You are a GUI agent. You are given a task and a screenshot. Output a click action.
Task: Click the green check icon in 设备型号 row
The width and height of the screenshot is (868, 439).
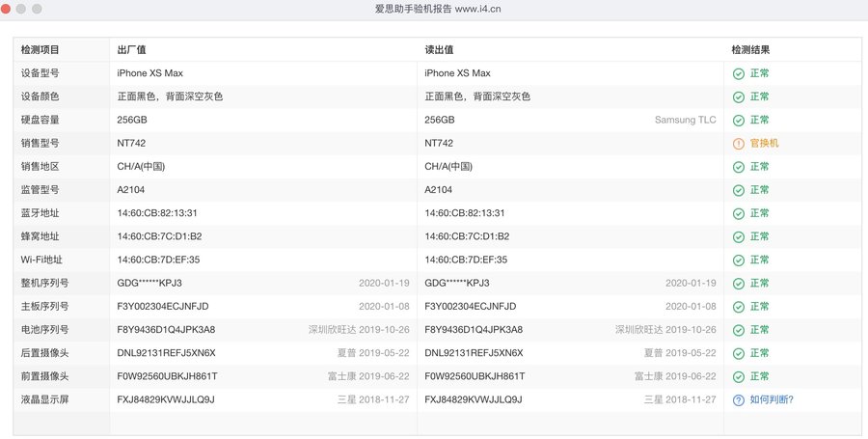coord(739,73)
